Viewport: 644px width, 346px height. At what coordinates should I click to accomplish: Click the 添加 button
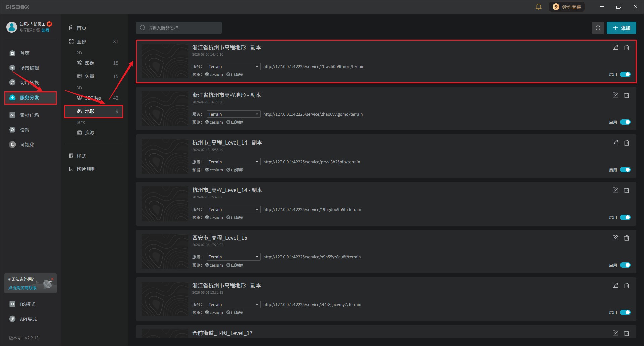(621, 28)
